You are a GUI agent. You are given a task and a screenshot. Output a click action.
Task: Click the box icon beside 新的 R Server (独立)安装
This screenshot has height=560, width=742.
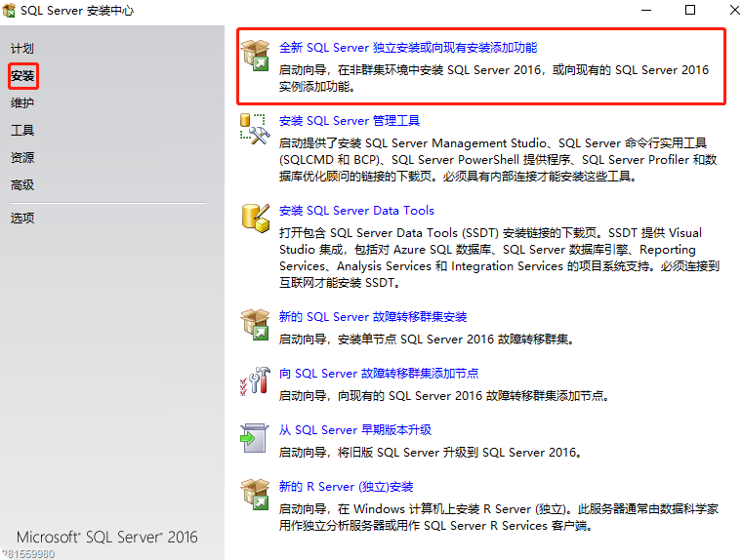(255, 495)
